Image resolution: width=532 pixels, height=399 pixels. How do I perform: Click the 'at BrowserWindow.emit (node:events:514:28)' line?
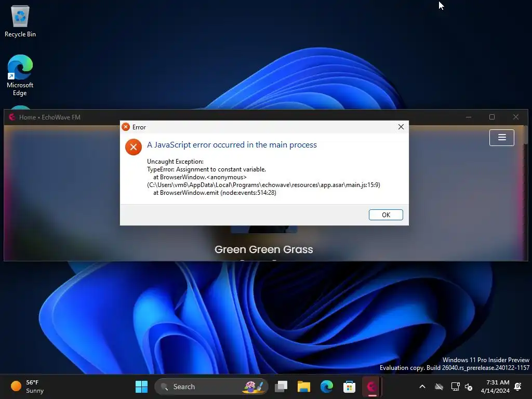[215, 193]
